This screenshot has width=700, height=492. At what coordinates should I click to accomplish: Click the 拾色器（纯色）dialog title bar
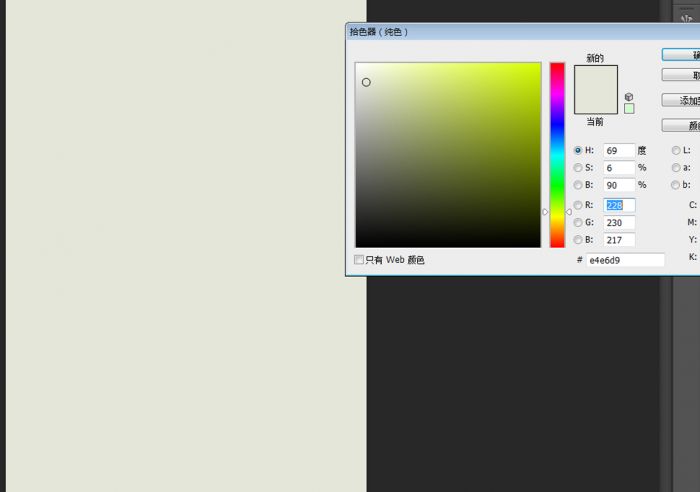(523, 32)
